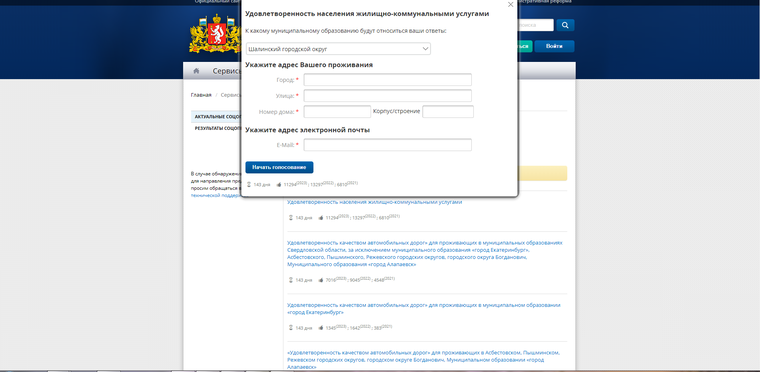This screenshot has height=372, width=760.
Task: Click the E-Mail input field
Action: coord(387,145)
